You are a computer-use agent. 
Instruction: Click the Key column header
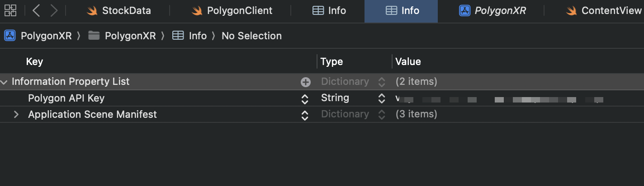(x=34, y=61)
